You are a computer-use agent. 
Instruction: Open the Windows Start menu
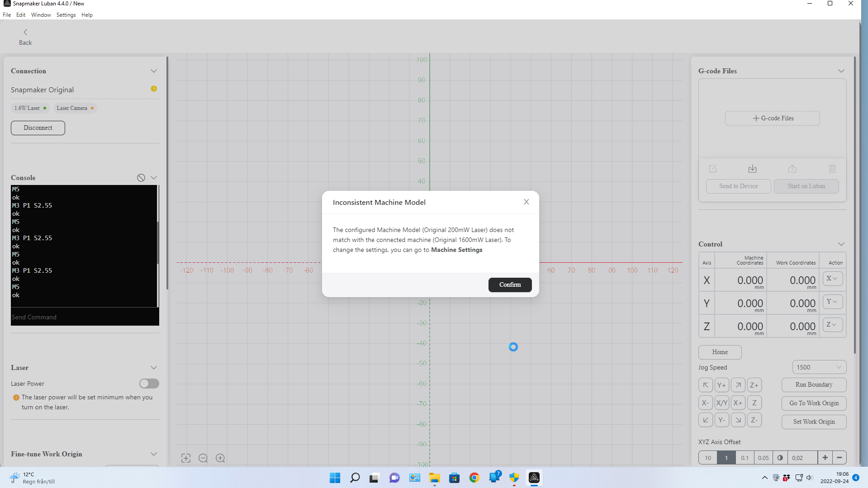pos(335,478)
